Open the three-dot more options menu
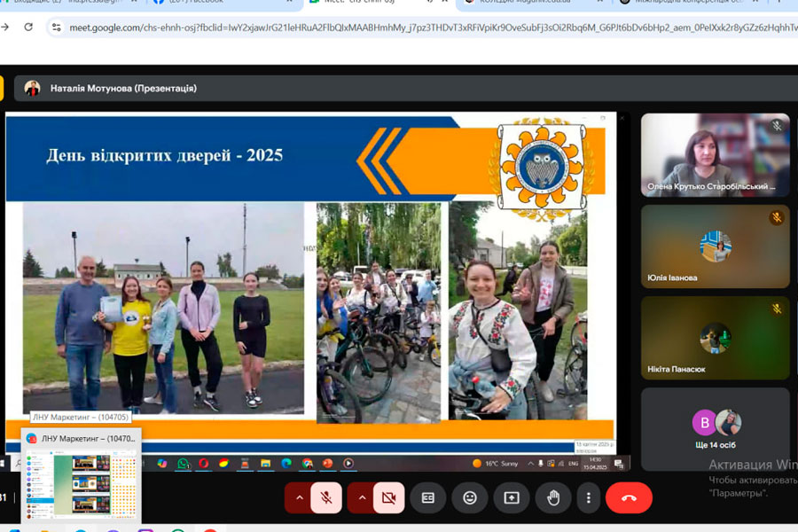798x532 pixels. tap(588, 497)
